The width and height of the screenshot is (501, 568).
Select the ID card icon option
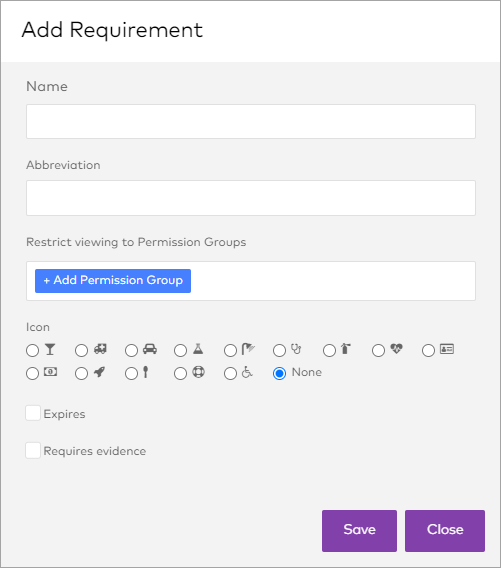(x=429, y=350)
